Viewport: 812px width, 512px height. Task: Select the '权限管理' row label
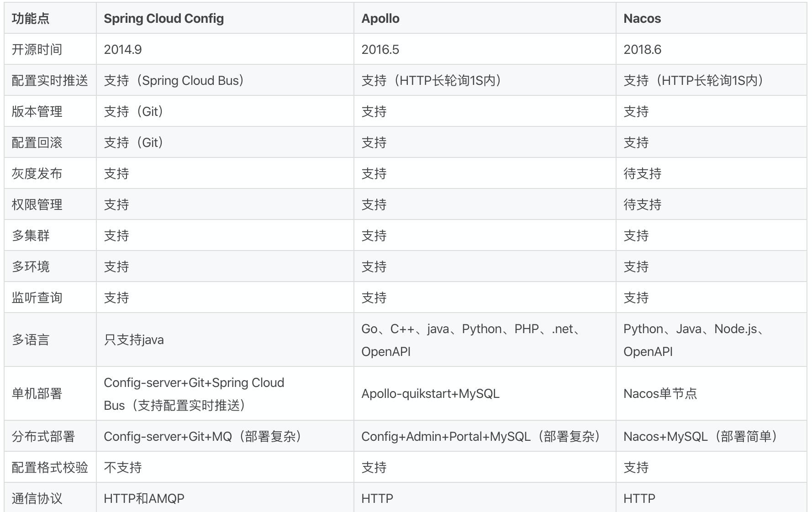[50, 204]
